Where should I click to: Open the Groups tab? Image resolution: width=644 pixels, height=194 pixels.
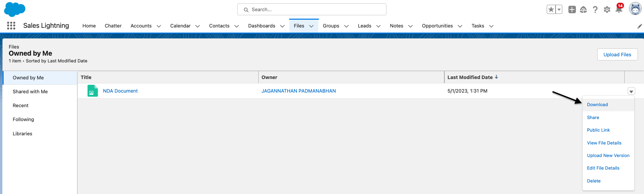(331, 26)
